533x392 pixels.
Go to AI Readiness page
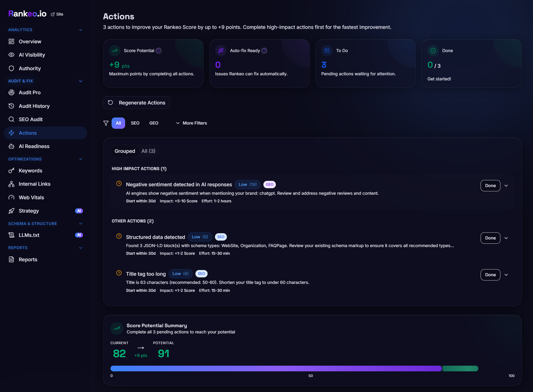[34, 146]
